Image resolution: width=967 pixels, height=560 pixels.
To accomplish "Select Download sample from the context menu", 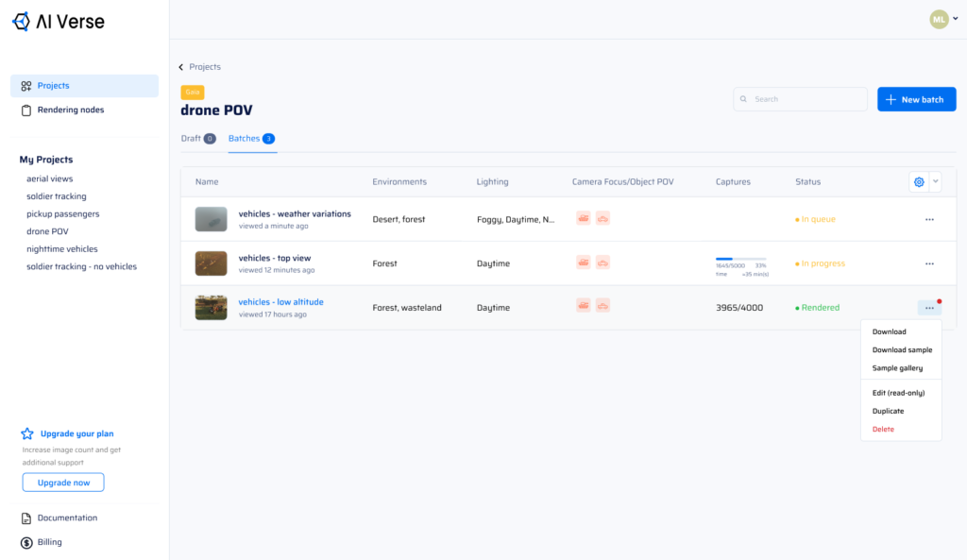I will pos(902,350).
